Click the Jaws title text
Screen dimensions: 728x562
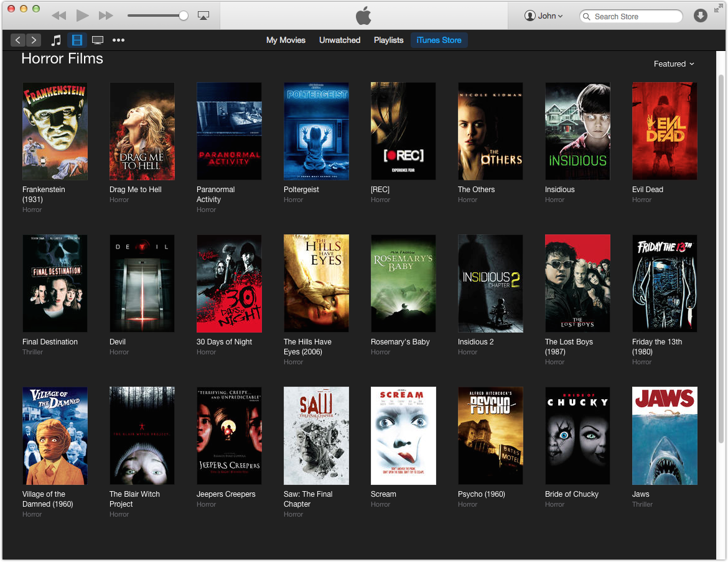640,494
